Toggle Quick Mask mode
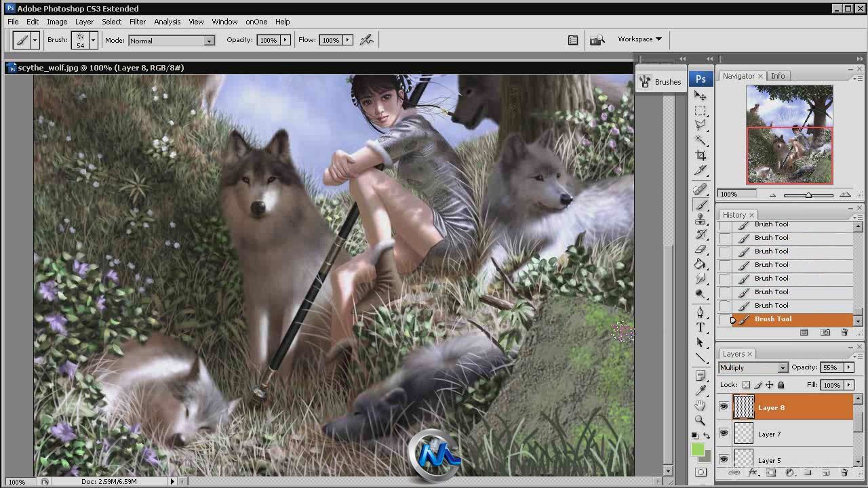868x488 pixels. point(701,472)
